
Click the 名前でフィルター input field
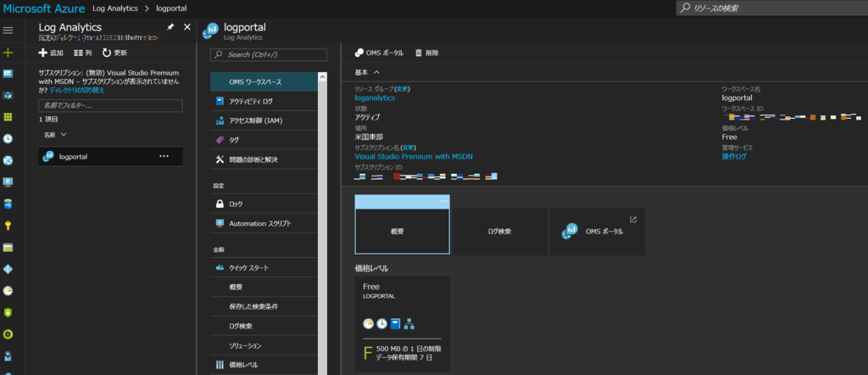pos(110,105)
